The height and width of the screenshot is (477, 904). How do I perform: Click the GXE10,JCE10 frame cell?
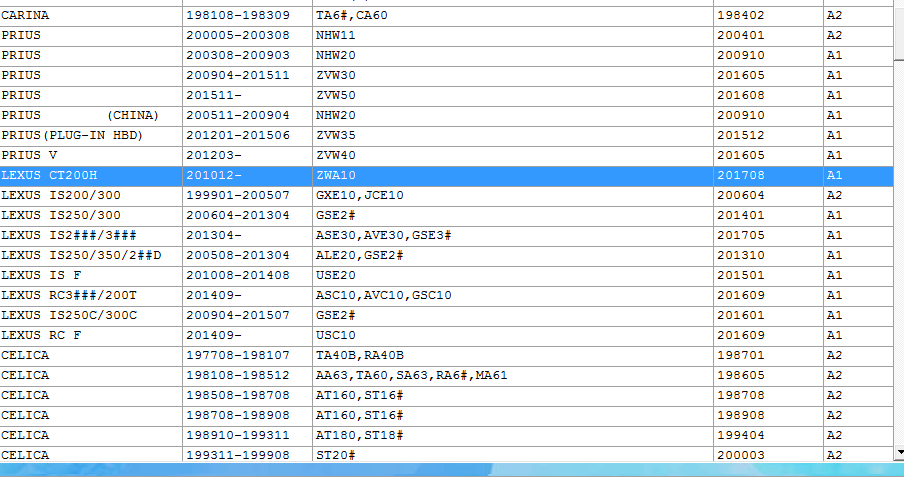513,196
